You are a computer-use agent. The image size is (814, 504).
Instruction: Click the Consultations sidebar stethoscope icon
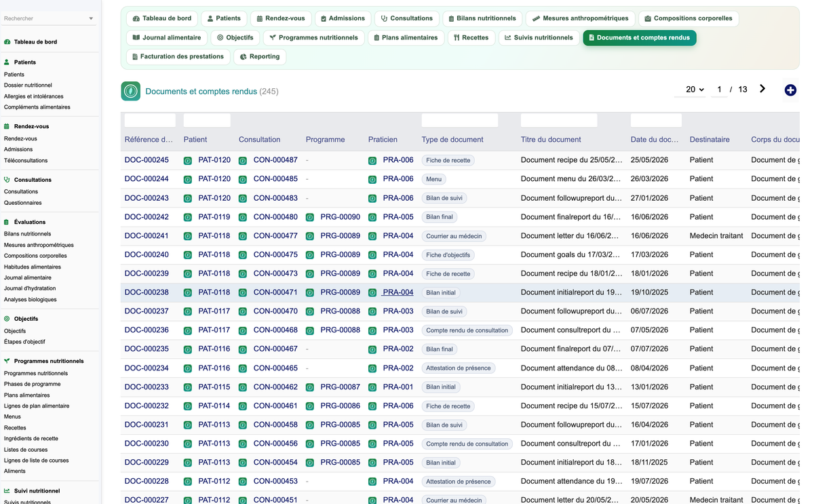tap(7, 180)
